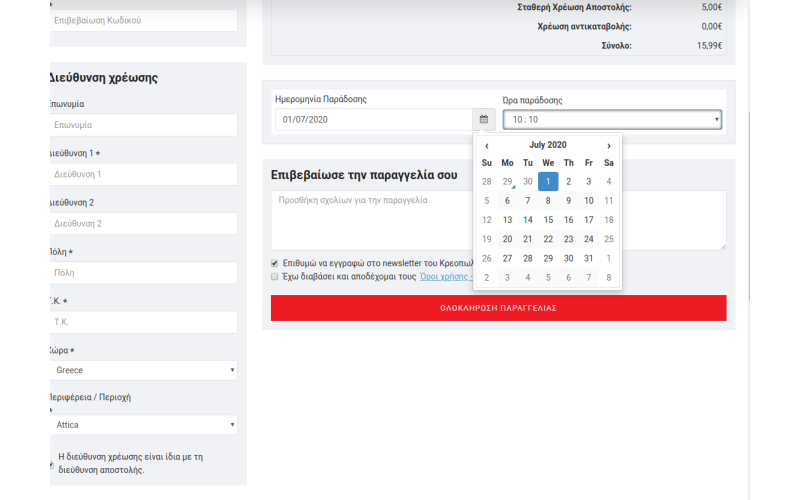Open the delivery time dropdown
This screenshot has height=500, width=800.
coord(611,120)
